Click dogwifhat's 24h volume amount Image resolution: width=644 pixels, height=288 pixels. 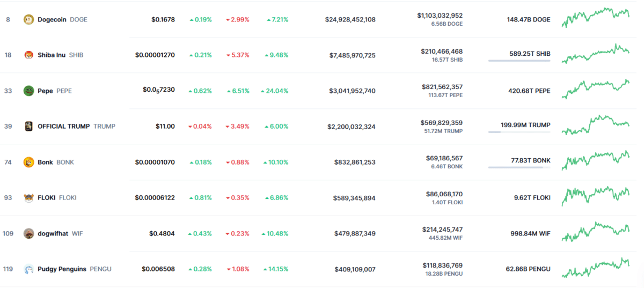click(x=442, y=229)
